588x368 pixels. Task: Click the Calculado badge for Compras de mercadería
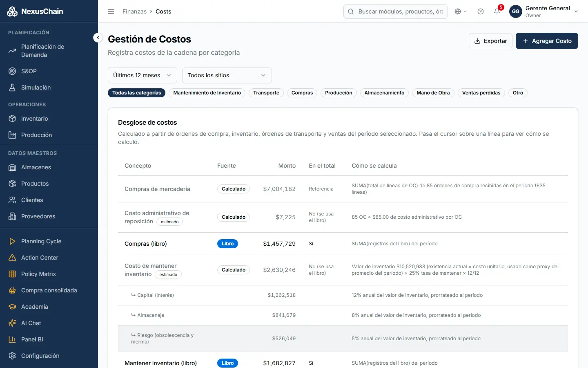tap(234, 189)
